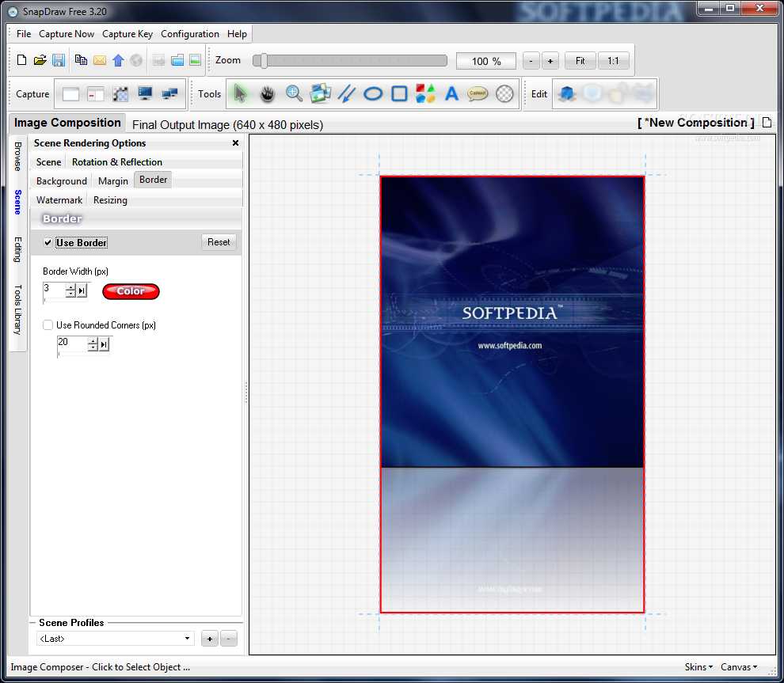Copy the image to the clipboard

81,60
